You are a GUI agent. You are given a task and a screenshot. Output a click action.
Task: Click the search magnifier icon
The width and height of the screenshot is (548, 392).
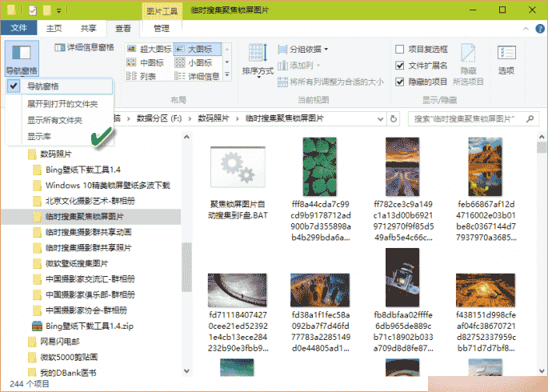tap(530, 118)
